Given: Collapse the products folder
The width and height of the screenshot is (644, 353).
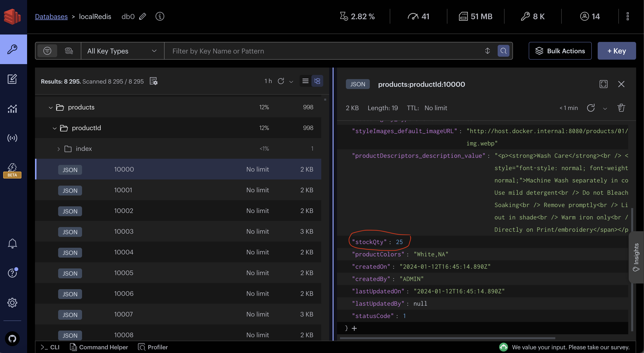Looking at the screenshot, I should 51,107.
